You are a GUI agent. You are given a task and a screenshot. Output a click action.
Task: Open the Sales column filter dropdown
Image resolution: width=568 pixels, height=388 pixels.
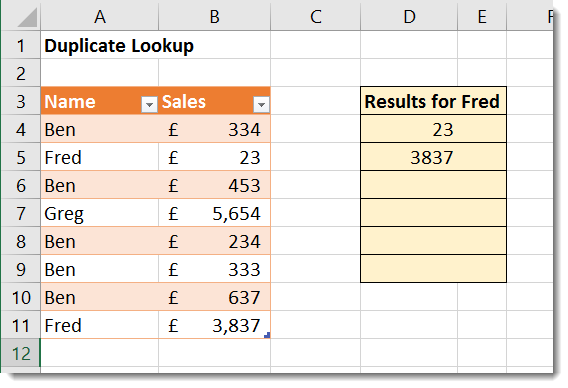(261, 105)
